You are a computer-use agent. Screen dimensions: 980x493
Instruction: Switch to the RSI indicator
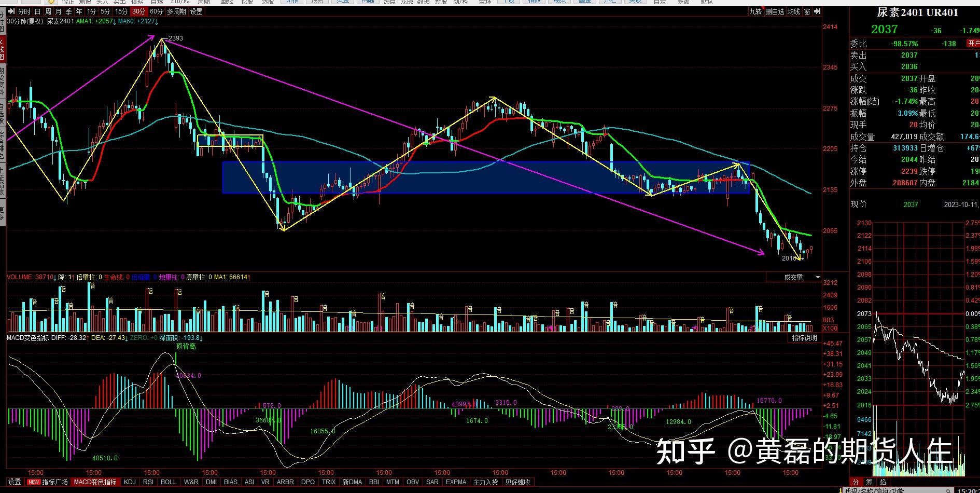148,482
